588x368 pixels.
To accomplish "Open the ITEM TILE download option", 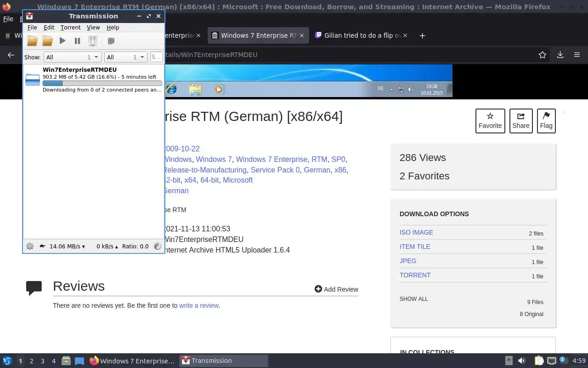I will 415,247.
